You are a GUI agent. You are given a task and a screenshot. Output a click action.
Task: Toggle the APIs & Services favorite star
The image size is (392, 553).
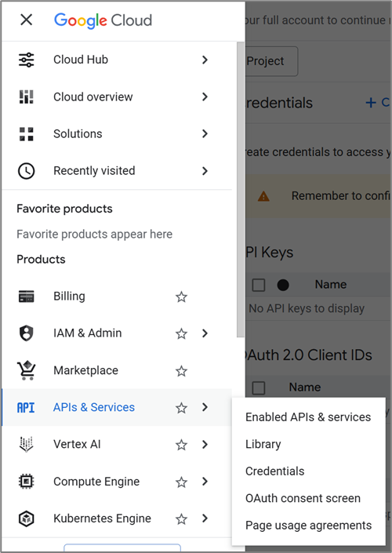coord(182,408)
